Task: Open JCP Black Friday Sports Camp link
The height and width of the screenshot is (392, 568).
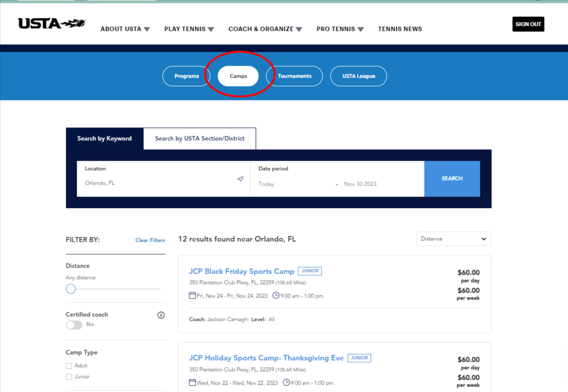Action: pyautogui.click(x=241, y=271)
